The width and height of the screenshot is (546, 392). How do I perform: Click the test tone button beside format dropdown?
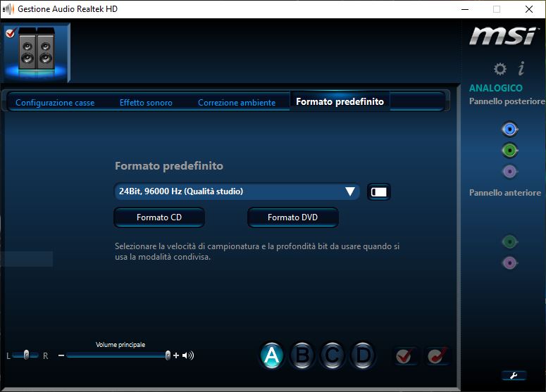pos(379,192)
